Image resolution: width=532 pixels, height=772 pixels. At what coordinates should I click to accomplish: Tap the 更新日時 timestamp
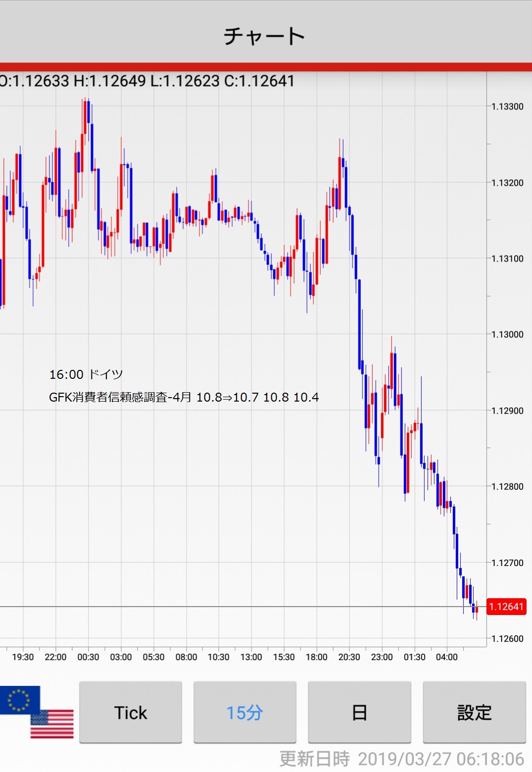[x=401, y=759]
